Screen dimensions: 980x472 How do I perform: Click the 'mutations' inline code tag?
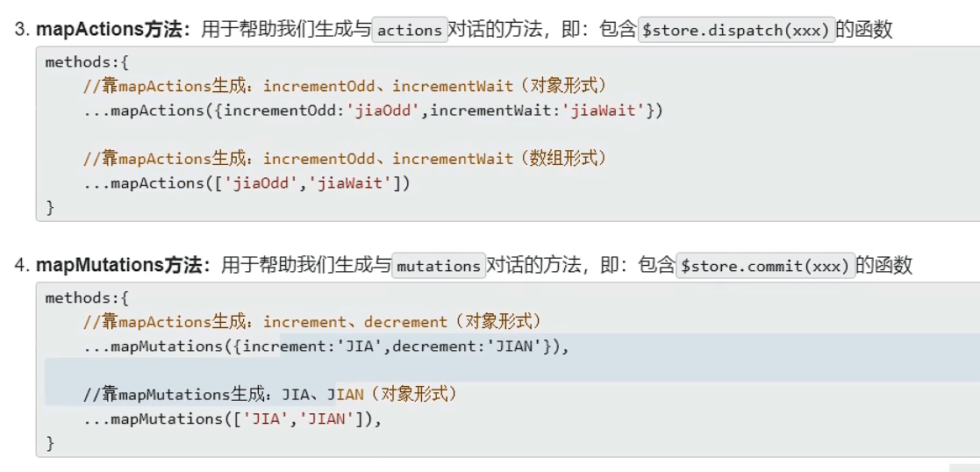[439, 266]
